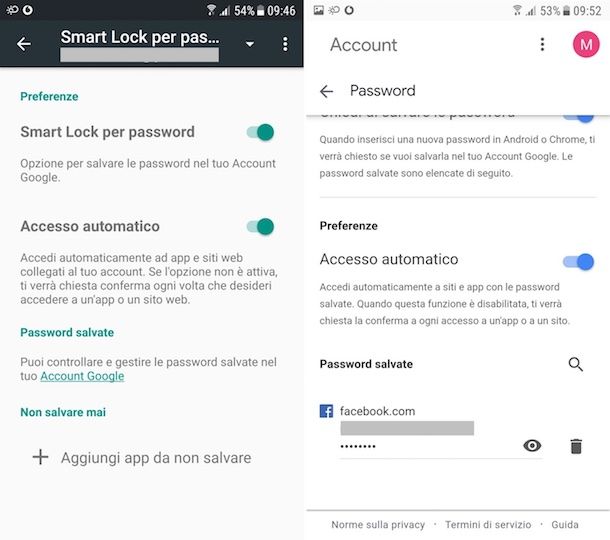Screen dimensions: 610x540
Task: Go back from the Password page
Action: [x=326, y=91]
